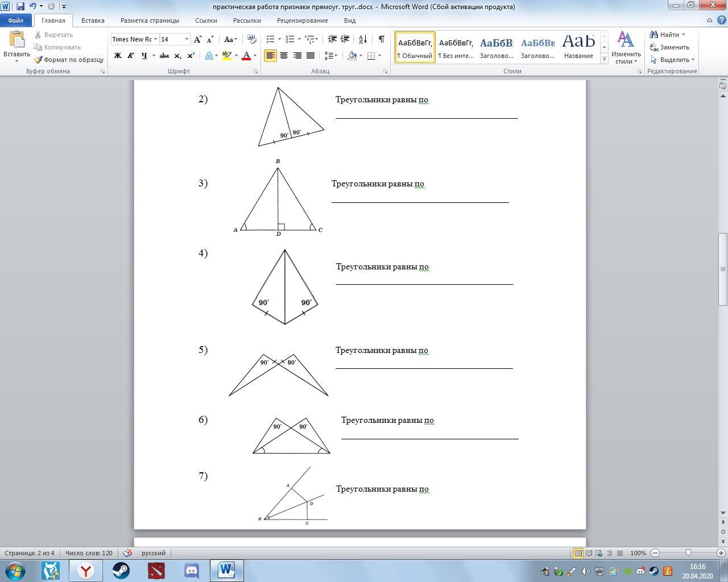Click the Format Painter brush icon
This screenshot has width=728, height=582.
(x=38, y=60)
